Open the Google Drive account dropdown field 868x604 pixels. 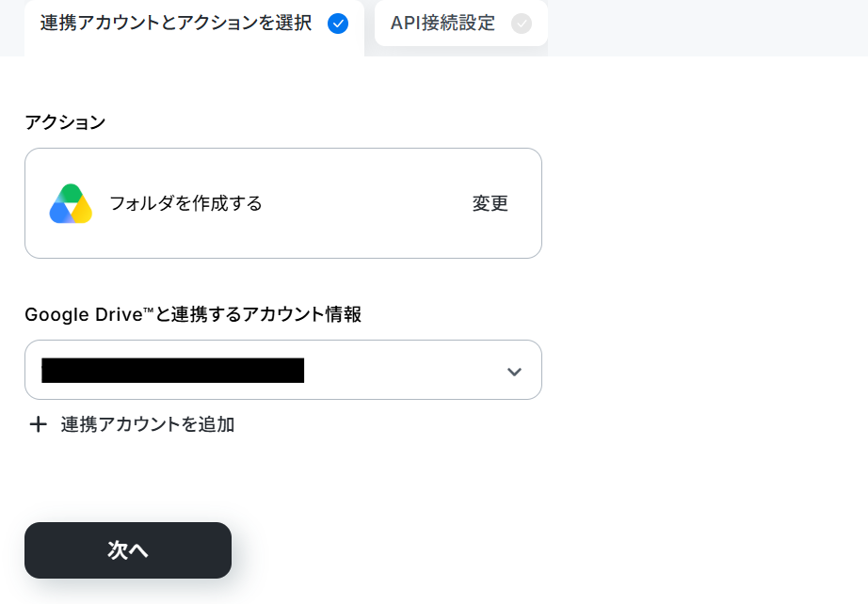282,370
